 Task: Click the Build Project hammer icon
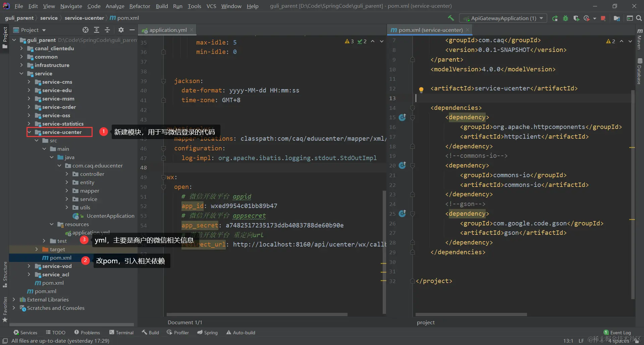(451, 18)
